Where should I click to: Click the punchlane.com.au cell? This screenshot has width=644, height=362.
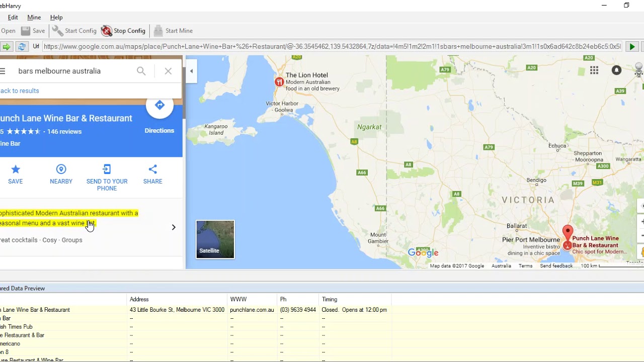[252, 310]
